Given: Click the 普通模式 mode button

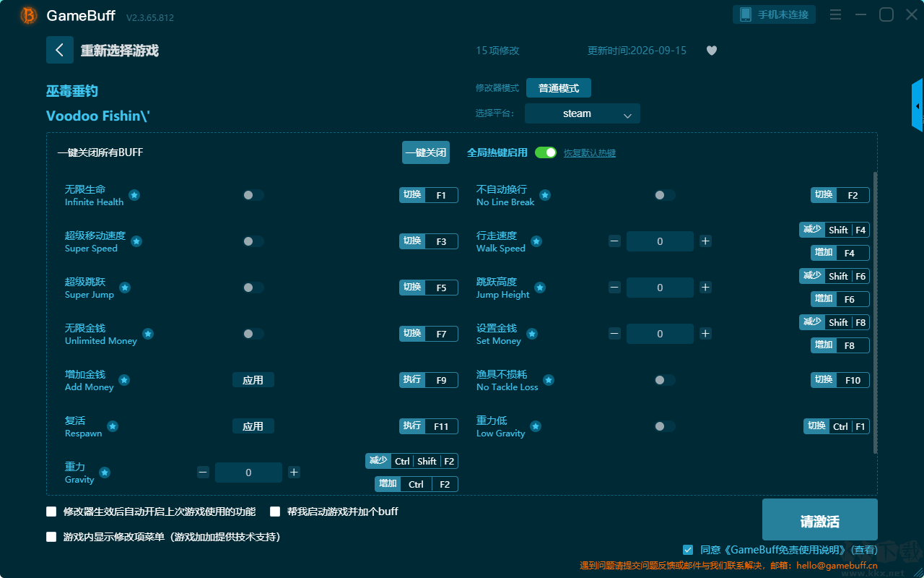Looking at the screenshot, I should [559, 88].
